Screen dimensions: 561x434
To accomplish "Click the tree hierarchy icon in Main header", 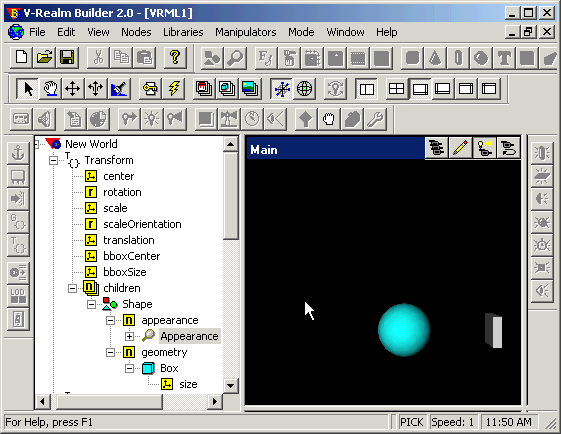I will 437,147.
